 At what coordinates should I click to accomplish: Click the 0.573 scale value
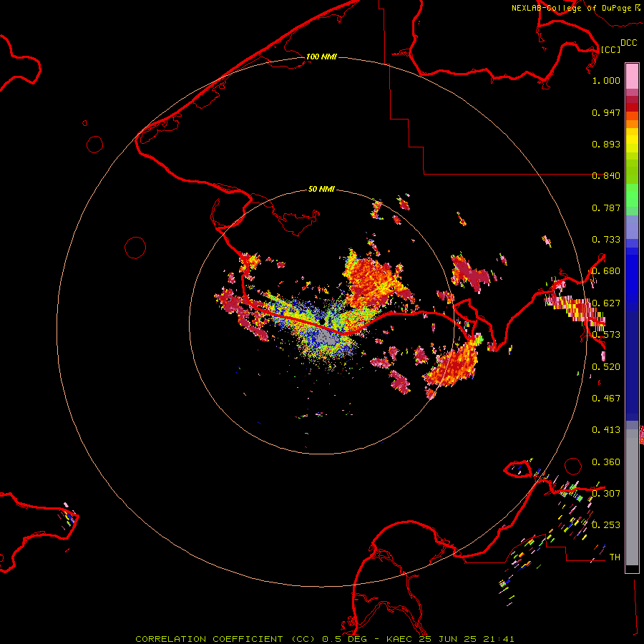tap(606, 335)
